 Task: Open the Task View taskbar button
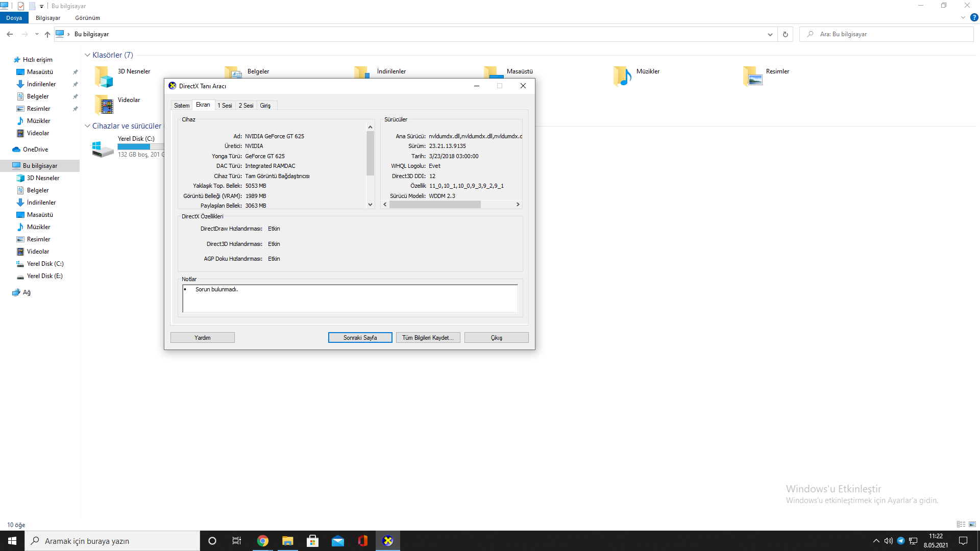[x=236, y=541]
